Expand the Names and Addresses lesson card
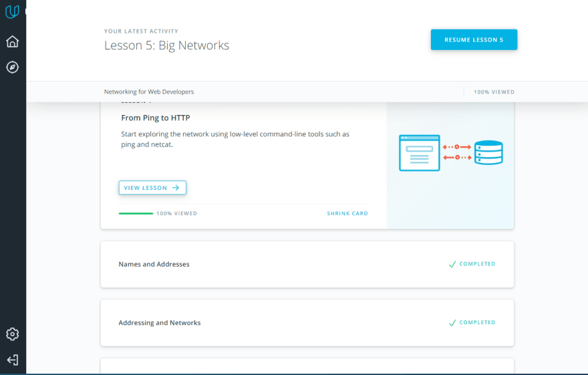 (x=307, y=265)
